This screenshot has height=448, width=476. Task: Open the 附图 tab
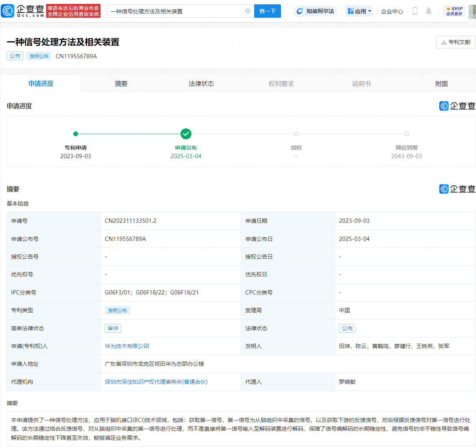441,83
